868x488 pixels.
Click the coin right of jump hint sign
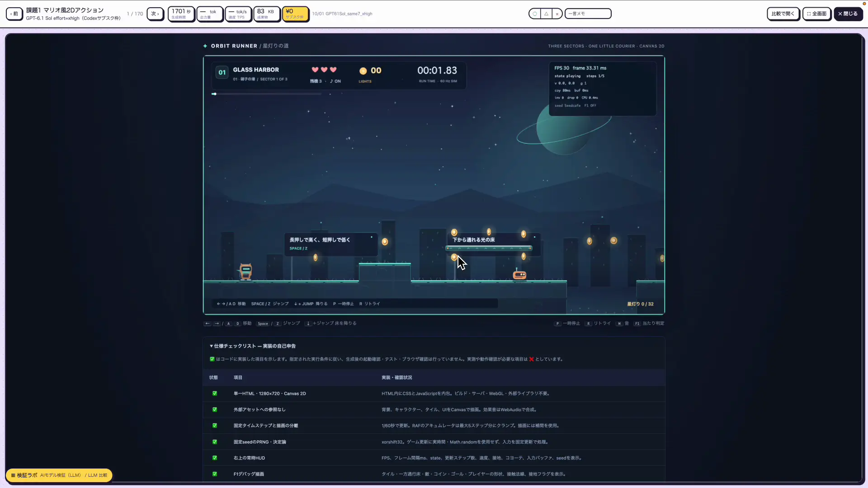coord(385,242)
